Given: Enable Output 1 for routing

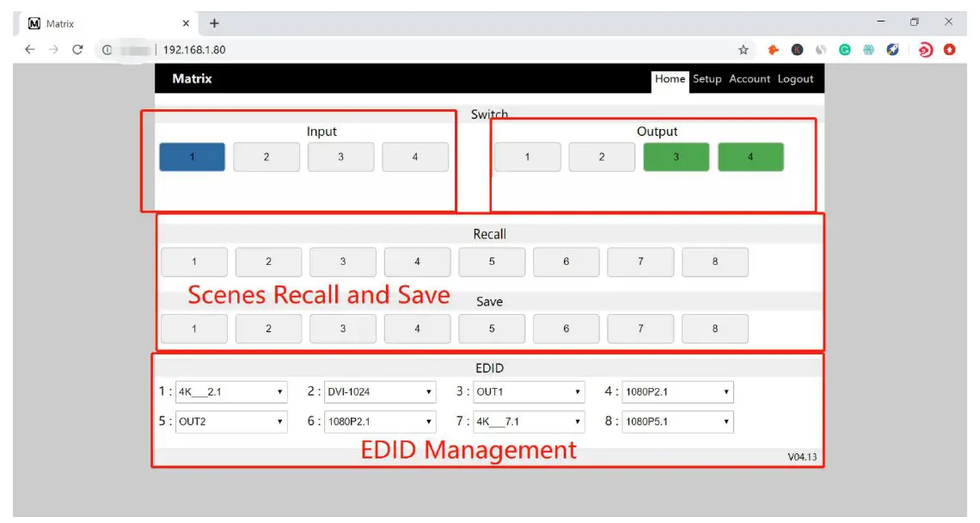Looking at the screenshot, I should coord(527,157).
